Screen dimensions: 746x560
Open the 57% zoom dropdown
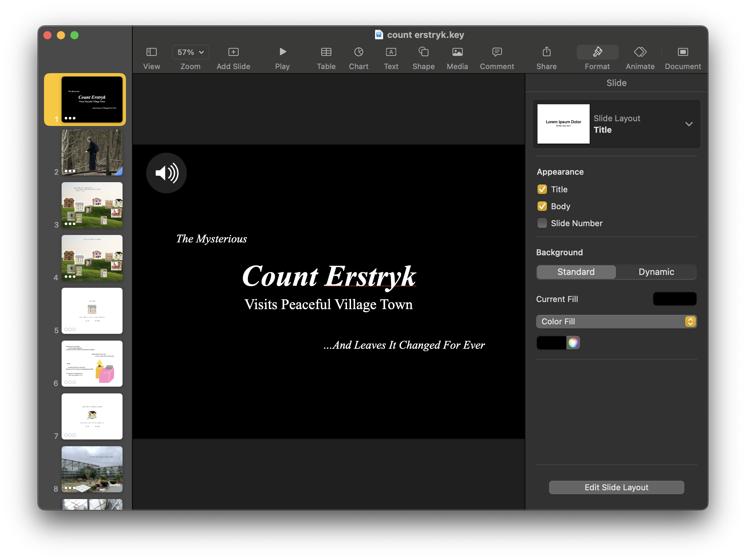(x=190, y=52)
